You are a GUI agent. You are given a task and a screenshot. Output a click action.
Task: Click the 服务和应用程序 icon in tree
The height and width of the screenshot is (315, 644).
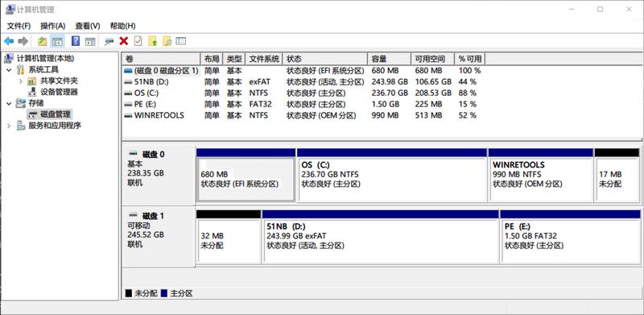tap(21, 126)
